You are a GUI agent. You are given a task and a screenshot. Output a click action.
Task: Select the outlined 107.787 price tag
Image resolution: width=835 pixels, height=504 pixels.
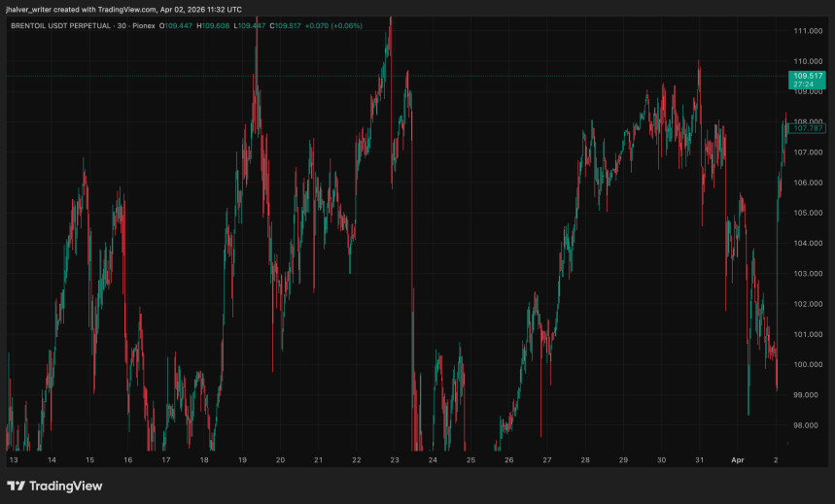pyautogui.click(x=809, y=128)
